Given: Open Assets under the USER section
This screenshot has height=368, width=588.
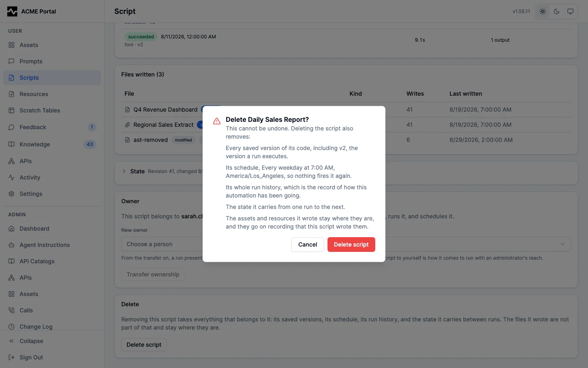Looking at the screenshot, I should (52, 45).
